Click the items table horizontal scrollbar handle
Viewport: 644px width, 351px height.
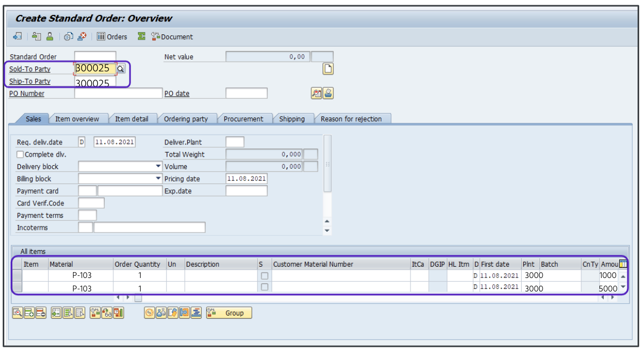point(138,297)
